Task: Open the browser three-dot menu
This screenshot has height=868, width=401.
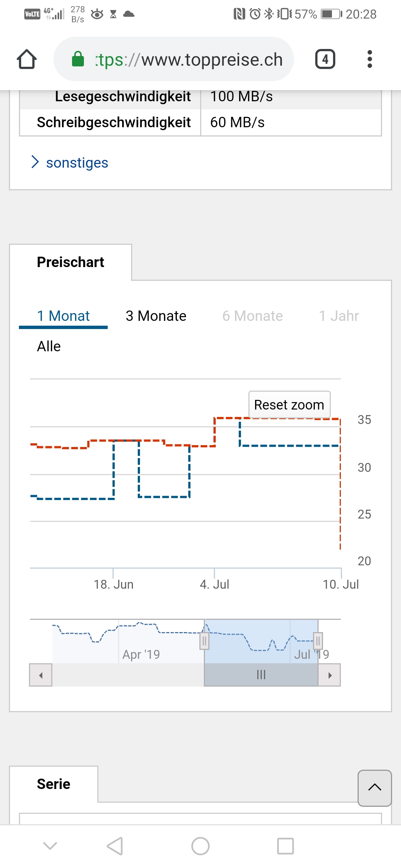Action: pos(369,59)
